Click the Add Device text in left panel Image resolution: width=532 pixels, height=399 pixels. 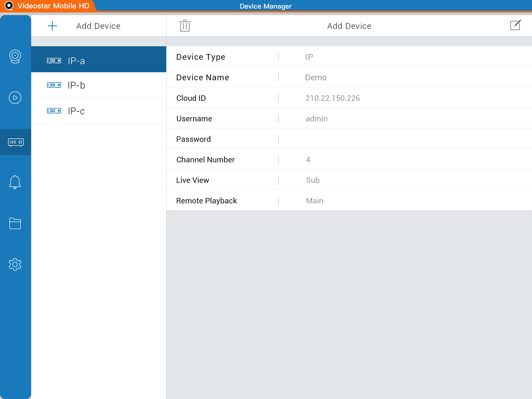coord(98,26)
